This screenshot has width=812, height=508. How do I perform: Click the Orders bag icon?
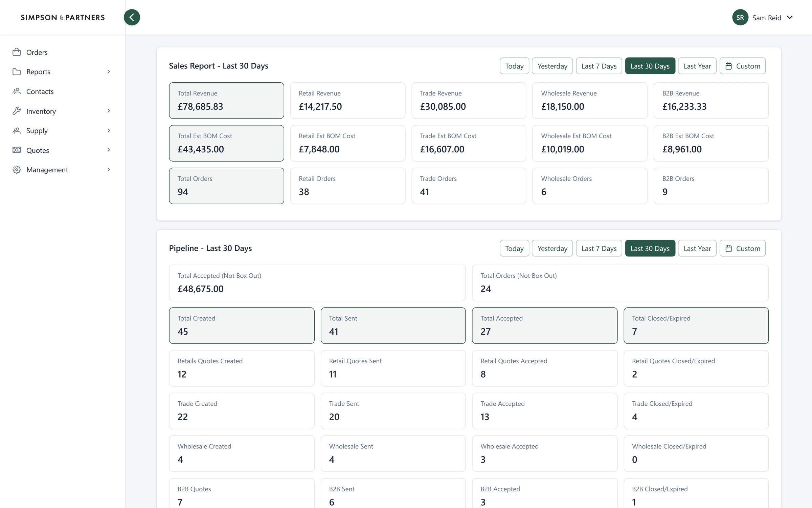[x=17, y=52]
